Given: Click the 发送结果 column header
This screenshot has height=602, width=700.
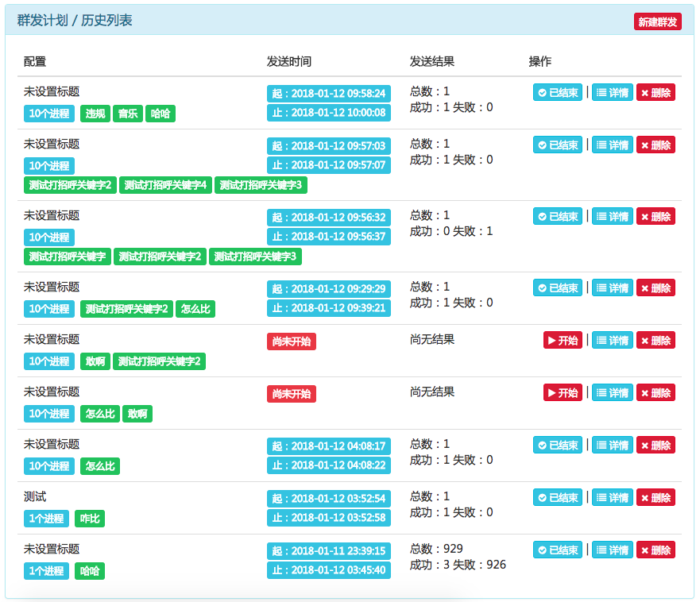Looking at the screenshot, I should [x=431, y=61].
